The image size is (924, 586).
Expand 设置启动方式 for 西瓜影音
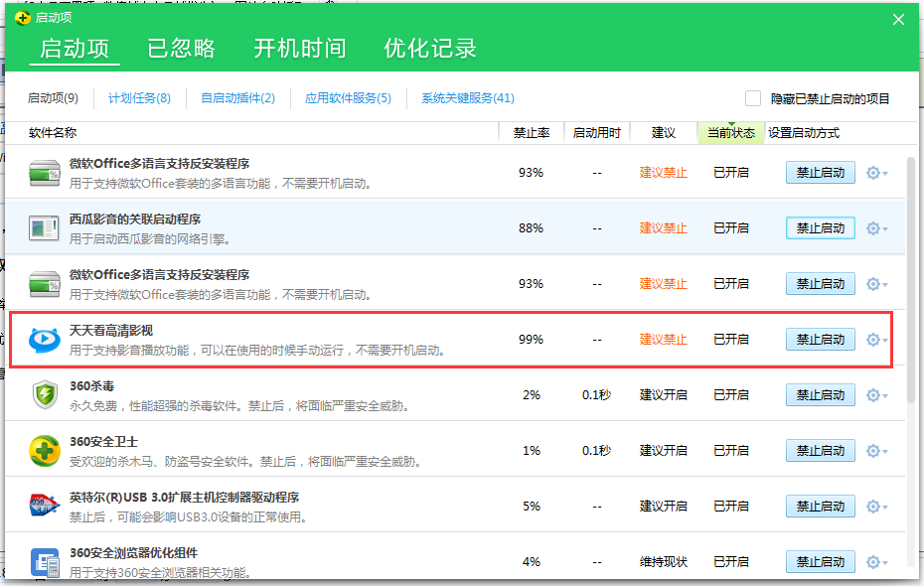point(871,227)
